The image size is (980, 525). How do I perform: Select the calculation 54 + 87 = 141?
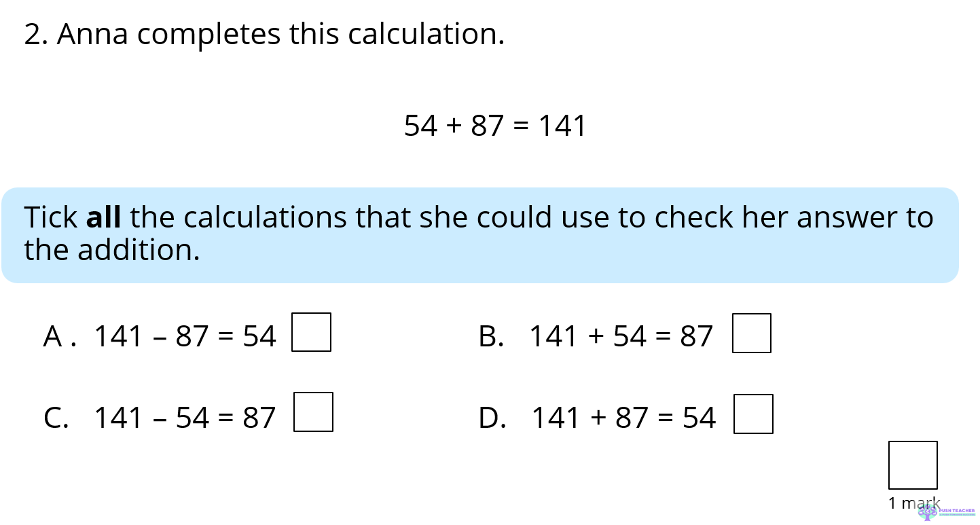tap(494, 126)
